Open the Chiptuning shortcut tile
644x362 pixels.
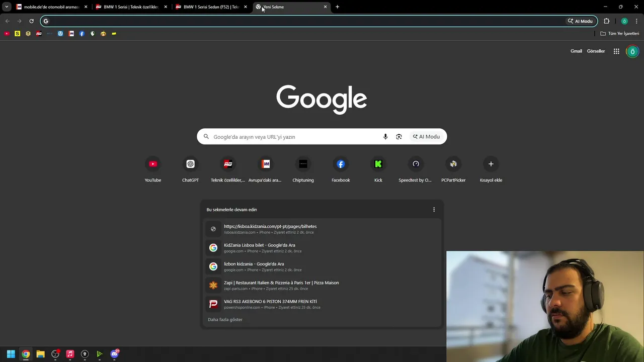pyautogui.click(x=303, y=170)
